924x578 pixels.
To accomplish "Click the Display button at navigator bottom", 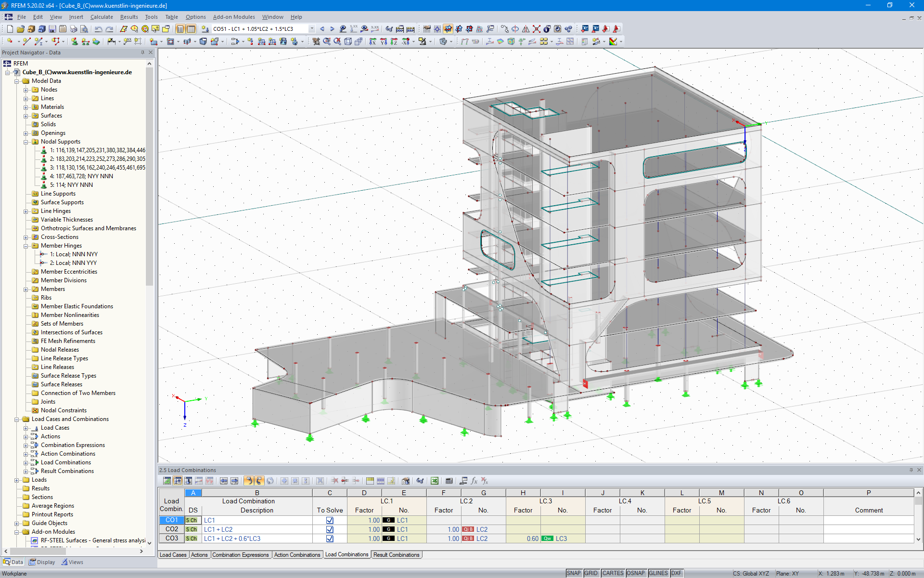I will (x=42, y=562).
